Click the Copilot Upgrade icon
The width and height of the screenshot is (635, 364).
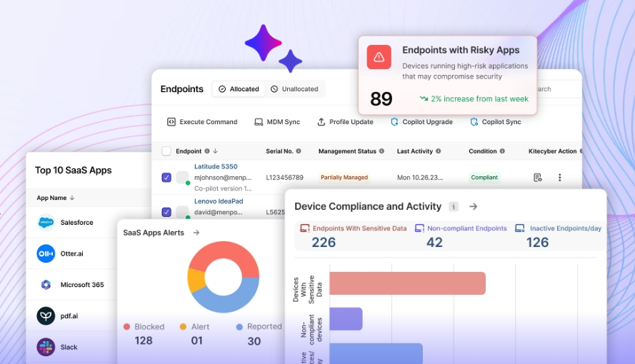(395, 122)
